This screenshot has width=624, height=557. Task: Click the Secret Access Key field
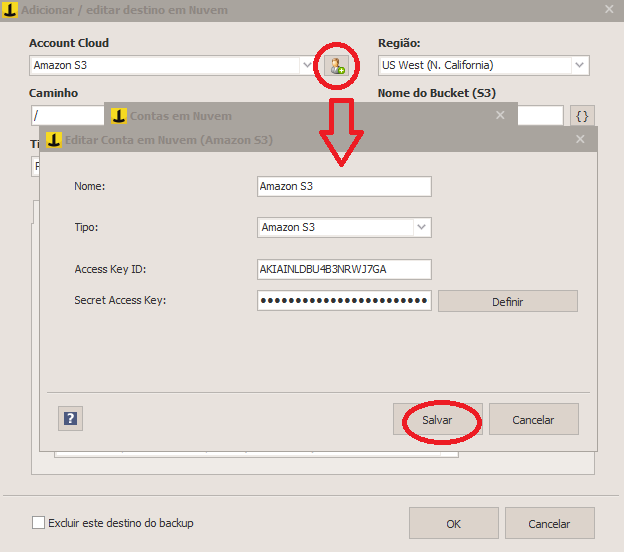click(x=344, y=300)
